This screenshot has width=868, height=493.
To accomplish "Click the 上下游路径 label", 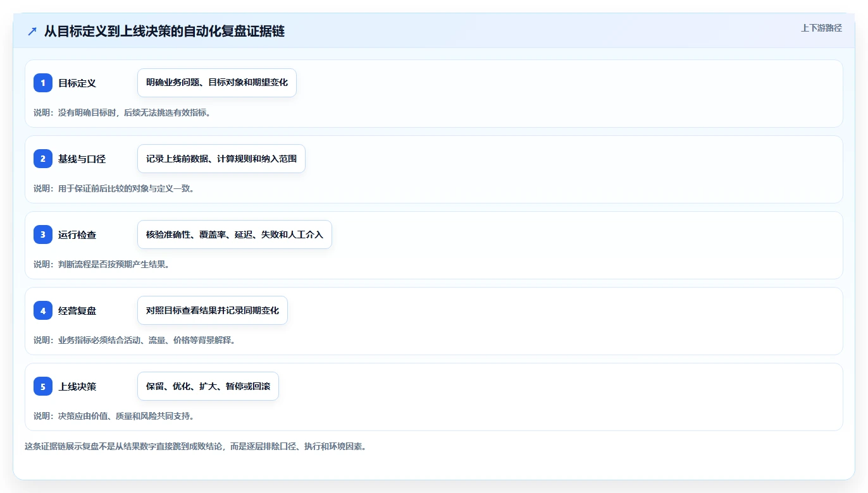I will coord(821,28).
